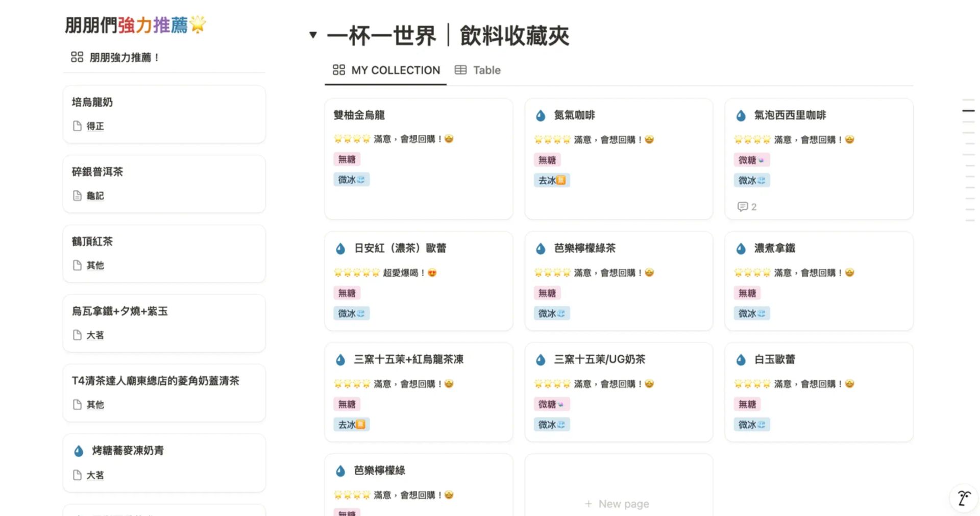The height and width of the screenshot is (516, 980).
Task: Add a New page to the collection
Action: pyautogui.click(x=618, y=504)
